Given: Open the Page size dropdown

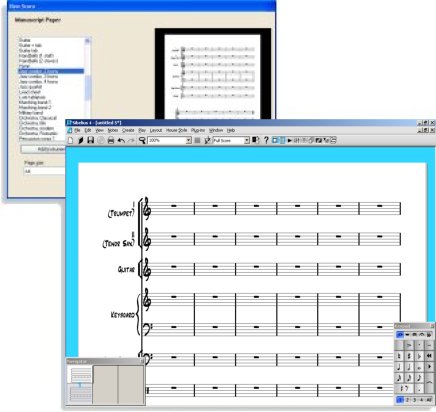Looking at the screenshot, I should (45, 171).
